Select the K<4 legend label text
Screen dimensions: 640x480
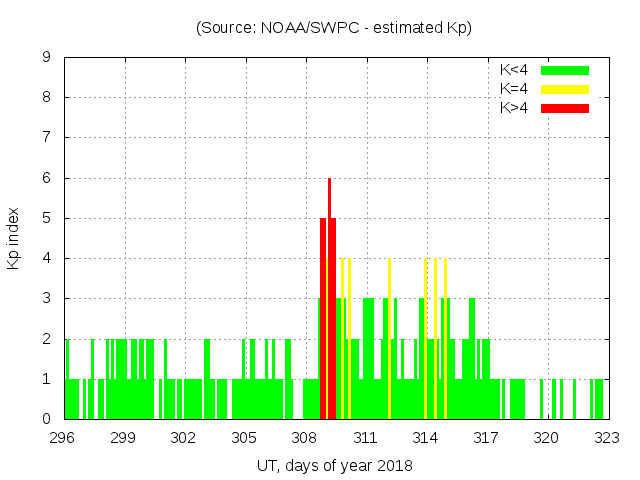click(514, 70)
